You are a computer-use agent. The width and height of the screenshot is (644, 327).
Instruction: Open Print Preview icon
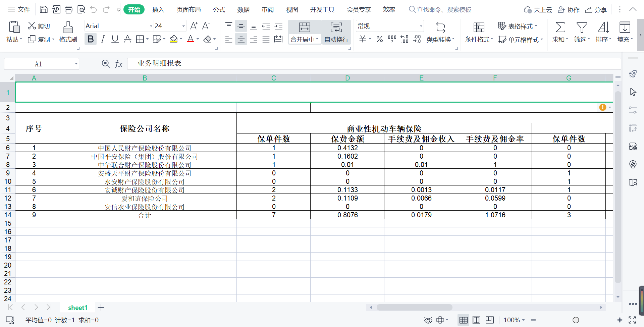81,9
